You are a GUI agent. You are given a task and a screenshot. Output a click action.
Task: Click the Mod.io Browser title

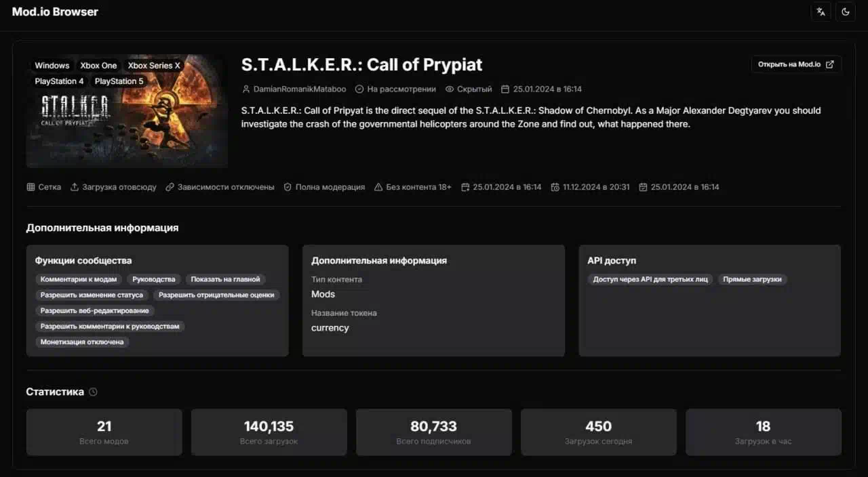tap(55, 12)
